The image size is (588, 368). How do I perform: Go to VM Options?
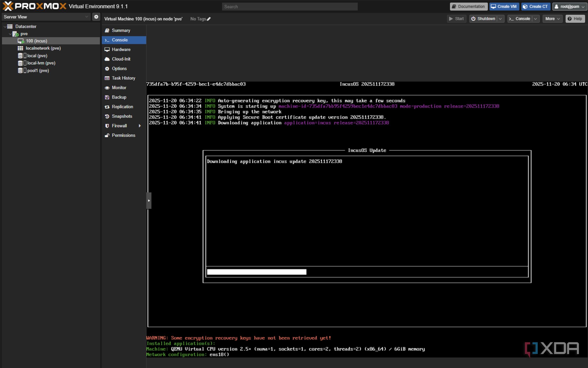tap(124, 69)
